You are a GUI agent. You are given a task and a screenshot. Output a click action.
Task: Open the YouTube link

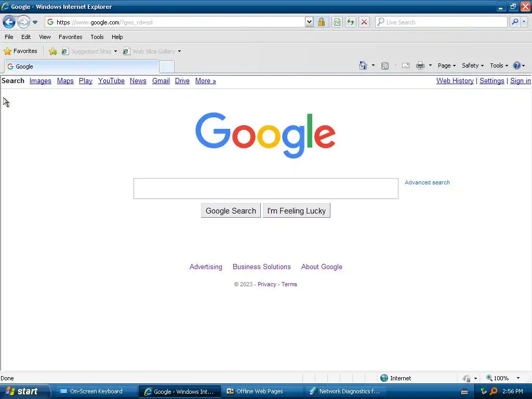pyautogui.click(x=111, y=81)
